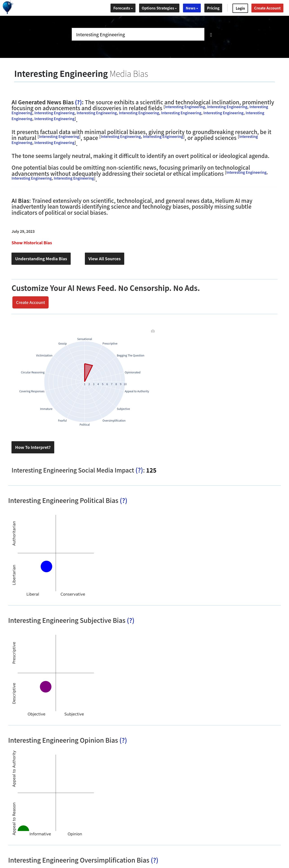The width and height of the screenshot is (289, 868).
Task: Click Create Account in the top bar
Action: [x=267, y=8]
